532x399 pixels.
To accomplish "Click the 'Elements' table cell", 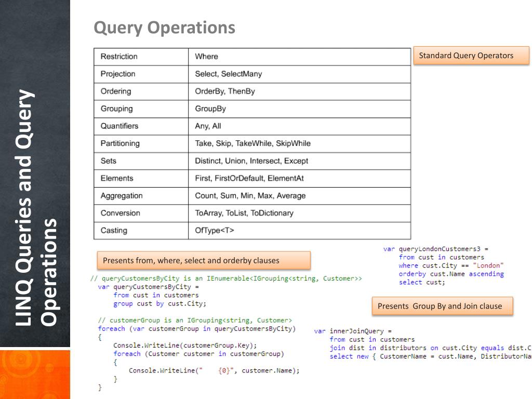I will click(141, 179).
